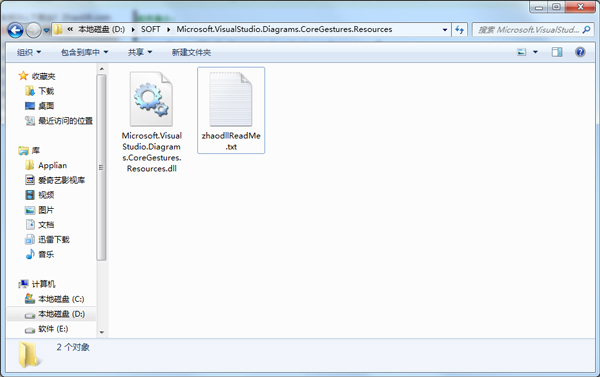
Task: Open the 组织 menu
Action: [x=29, y=52]
